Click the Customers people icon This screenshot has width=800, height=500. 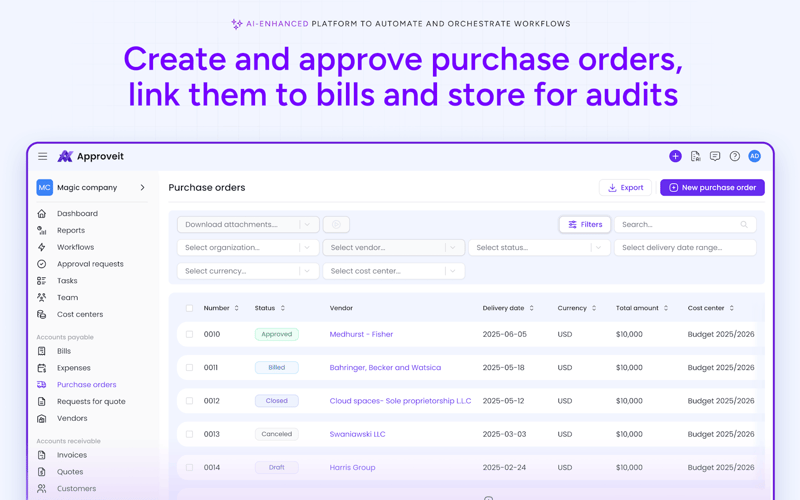[x=42, y=489]
